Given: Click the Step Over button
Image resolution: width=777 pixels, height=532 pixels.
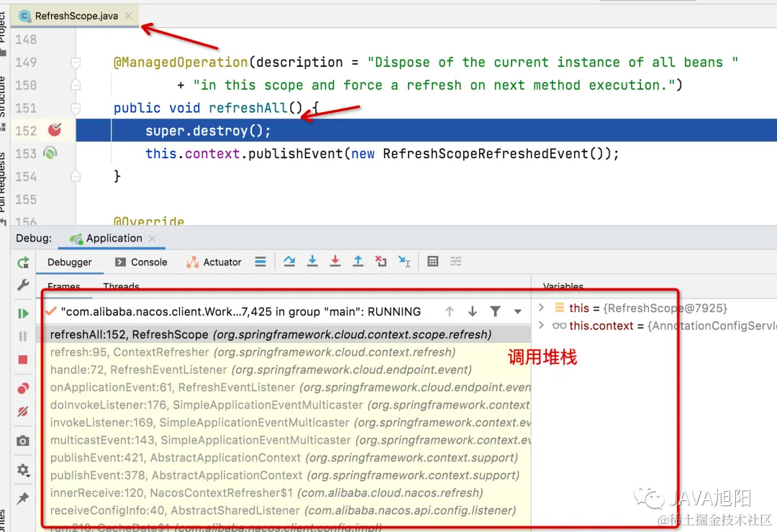Looking at the screenshot, I should pyautogui.click(x=289, y=261).
